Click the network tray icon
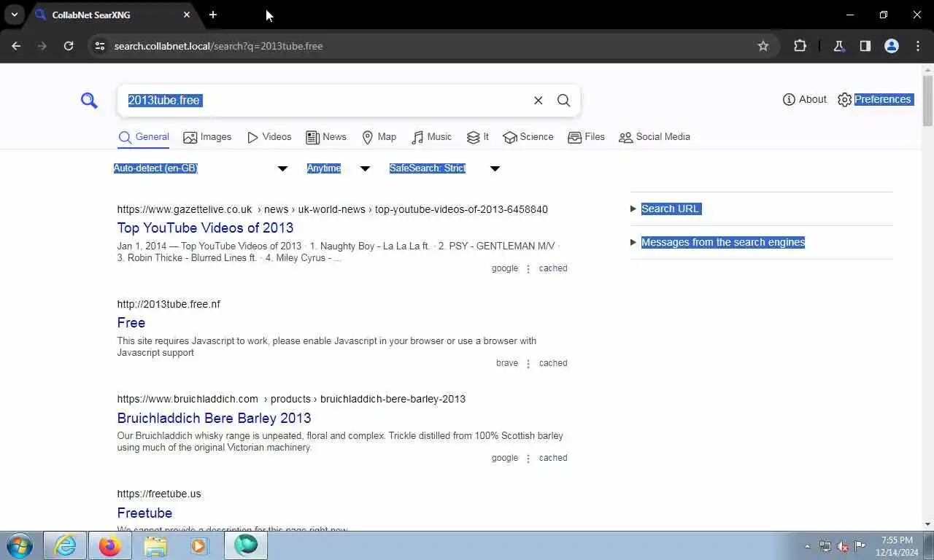934x560 pixels. [x=825, y=546]
